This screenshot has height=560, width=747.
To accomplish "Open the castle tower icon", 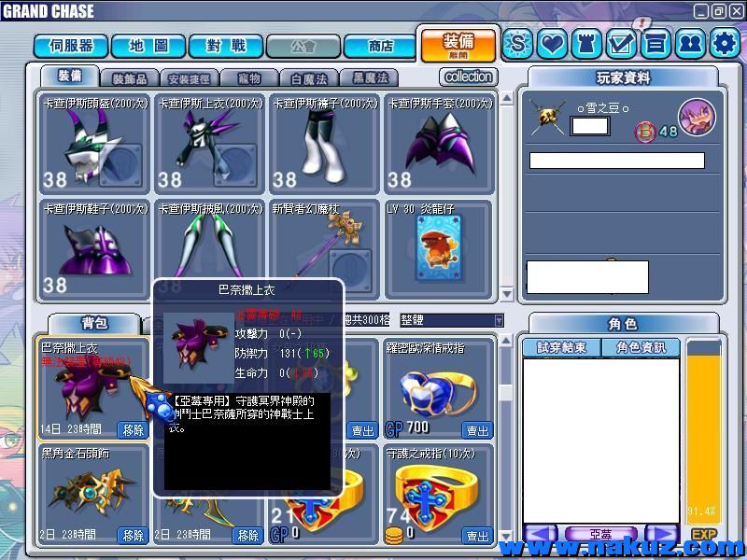I will 586,44.
